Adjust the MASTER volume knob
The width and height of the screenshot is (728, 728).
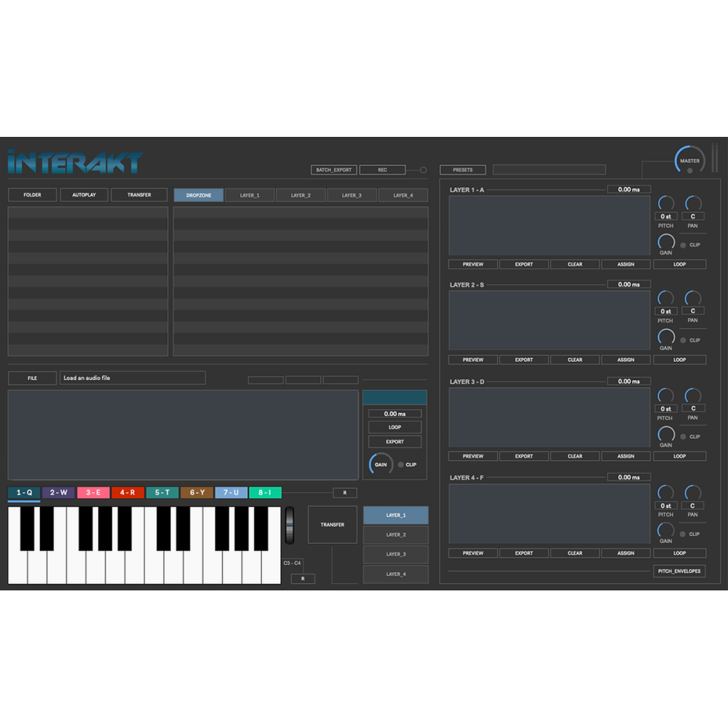(690, 159)
